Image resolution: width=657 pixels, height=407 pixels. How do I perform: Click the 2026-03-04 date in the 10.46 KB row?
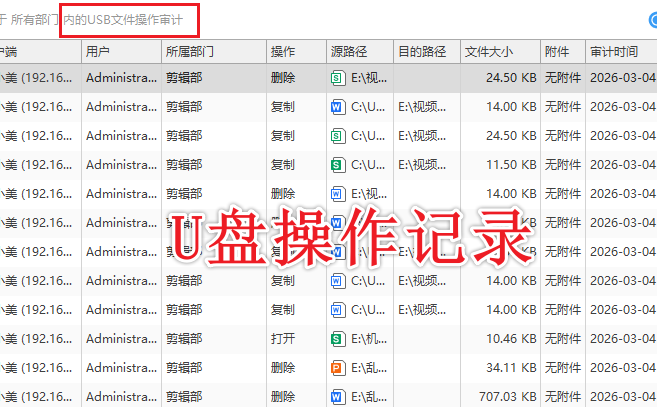click(x=623, y=339)
